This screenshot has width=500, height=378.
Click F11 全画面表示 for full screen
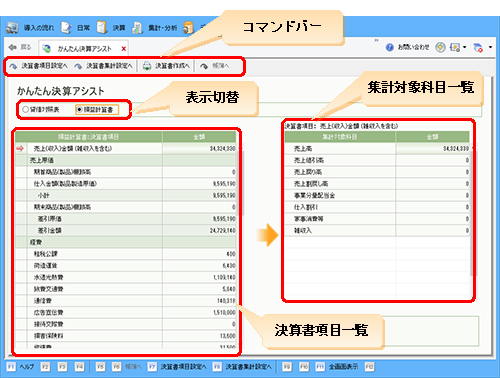tap(337, 367)
